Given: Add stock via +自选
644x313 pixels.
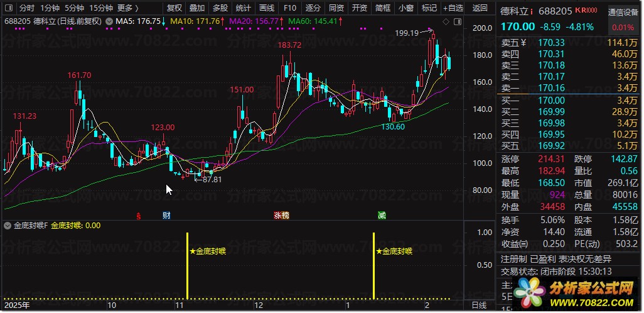Looking at the screenshot, I should tap(453, 8).
